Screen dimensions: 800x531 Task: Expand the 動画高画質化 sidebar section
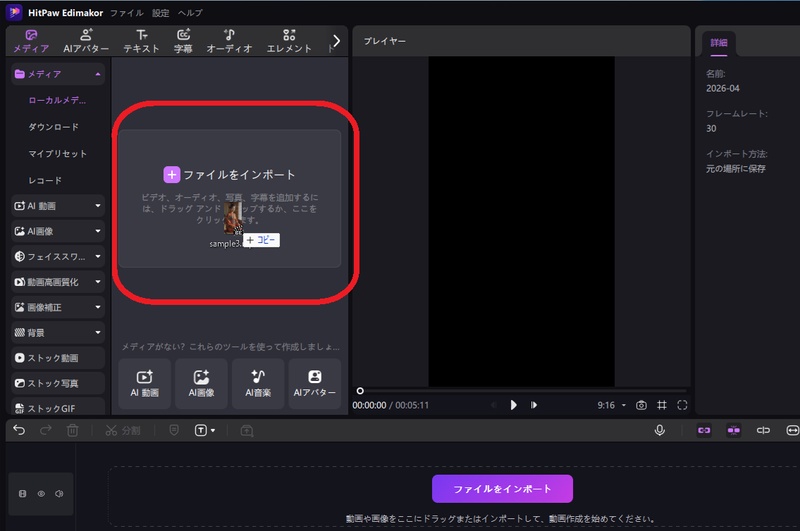[x=58, y=282]
